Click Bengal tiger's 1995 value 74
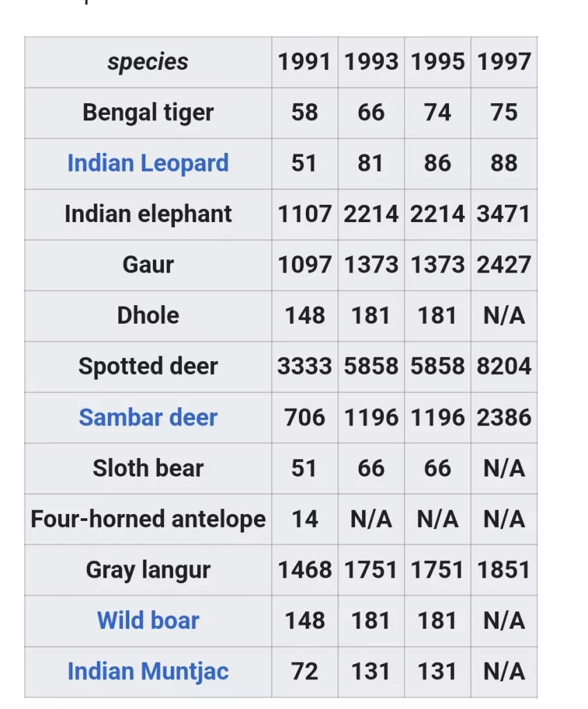 click(x=437, y=112)
